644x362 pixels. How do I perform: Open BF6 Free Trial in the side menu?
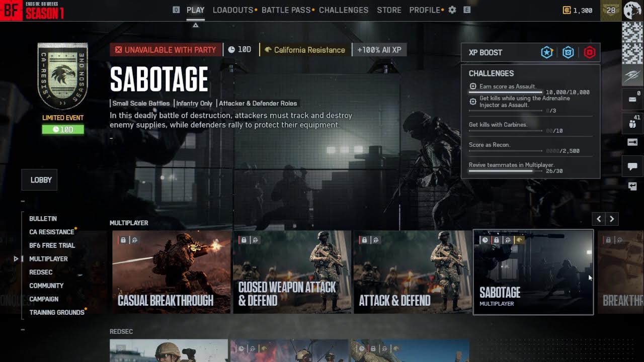52,245
